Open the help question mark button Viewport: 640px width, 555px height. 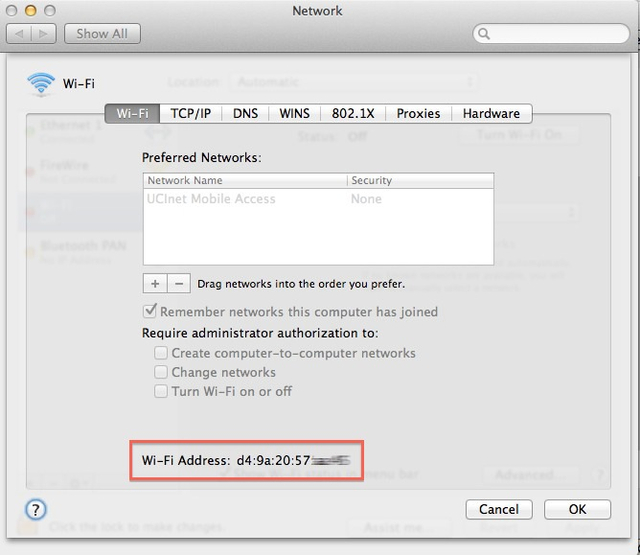coord(36,509)
